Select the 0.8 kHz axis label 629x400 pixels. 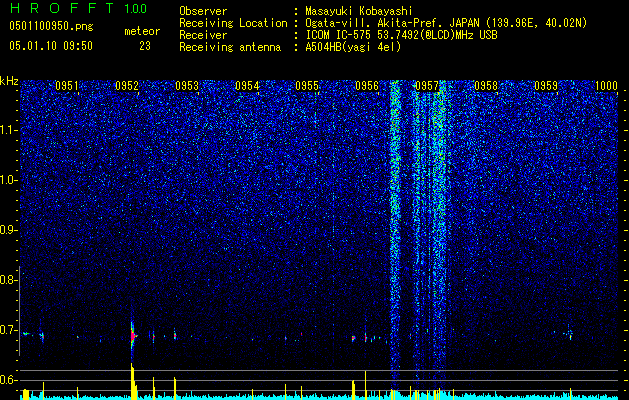pos(8,280)
